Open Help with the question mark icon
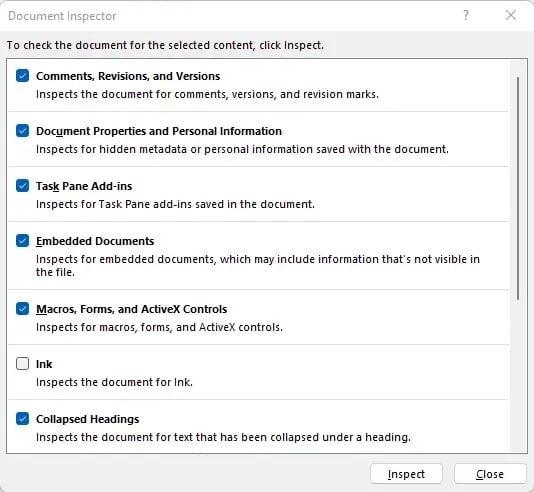Viewport: 534px width, 492px height. point(466,15)
